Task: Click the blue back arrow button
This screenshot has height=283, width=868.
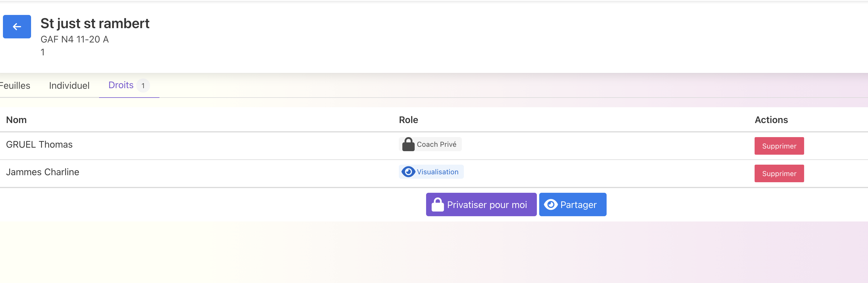Action: point(17,27)
